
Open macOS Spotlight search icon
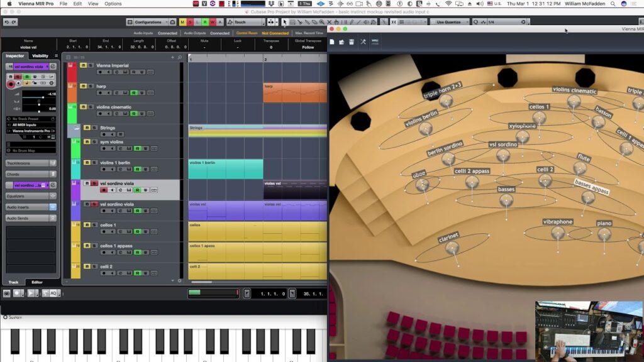pyautogui.click(x=613, y=4)
